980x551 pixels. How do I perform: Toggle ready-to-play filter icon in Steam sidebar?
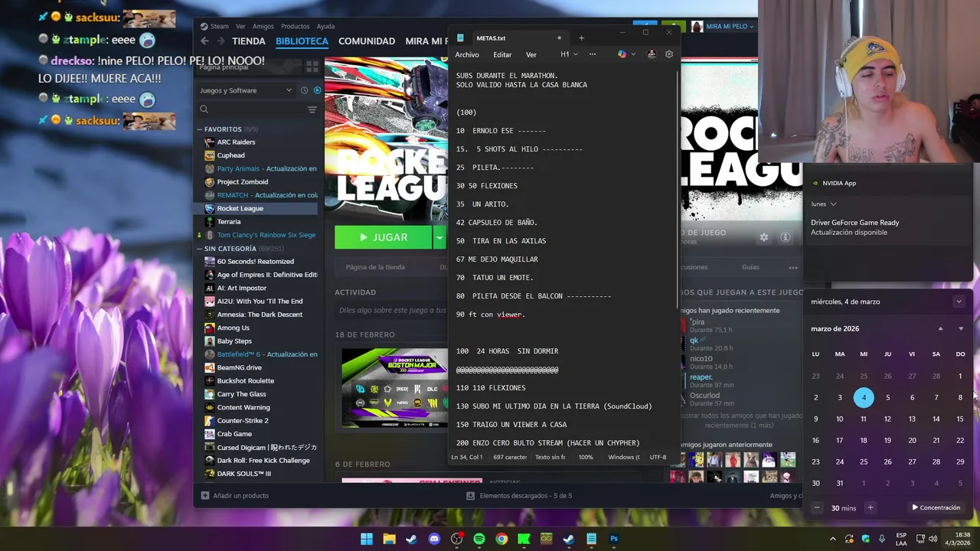[317, 90]
